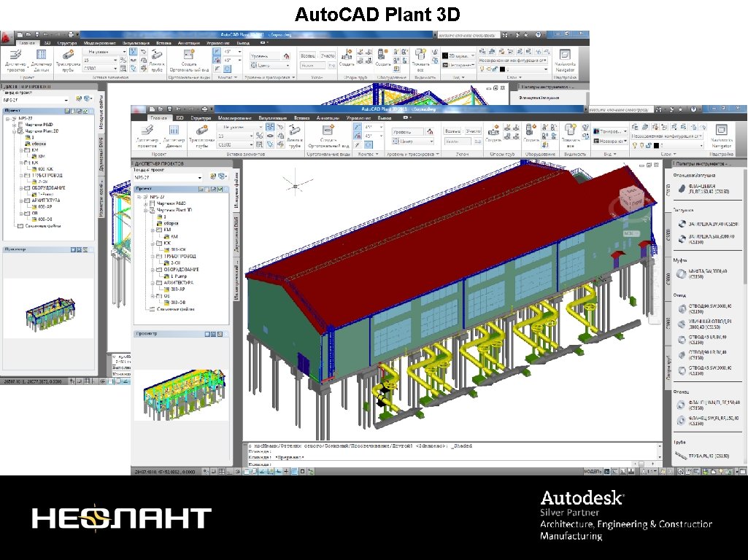
Task: Click Создать in the Оборудование panel
Action: tap(530, 133)
